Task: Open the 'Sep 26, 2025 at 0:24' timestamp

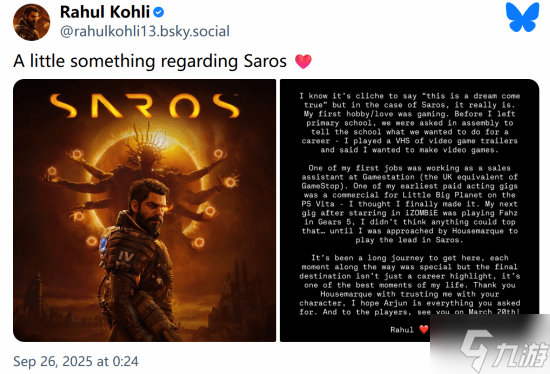Action: (76, 361)
